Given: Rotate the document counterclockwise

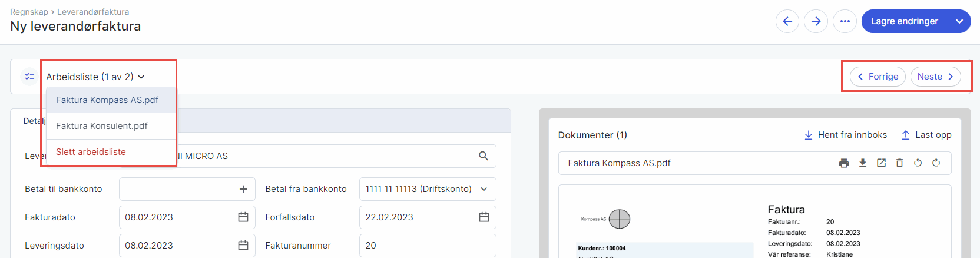Looking at the screenshot, I should click(918, 163).
